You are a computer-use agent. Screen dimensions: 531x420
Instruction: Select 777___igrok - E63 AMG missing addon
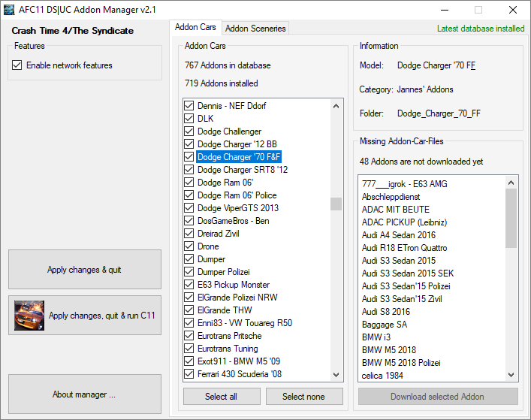(405, 183)
